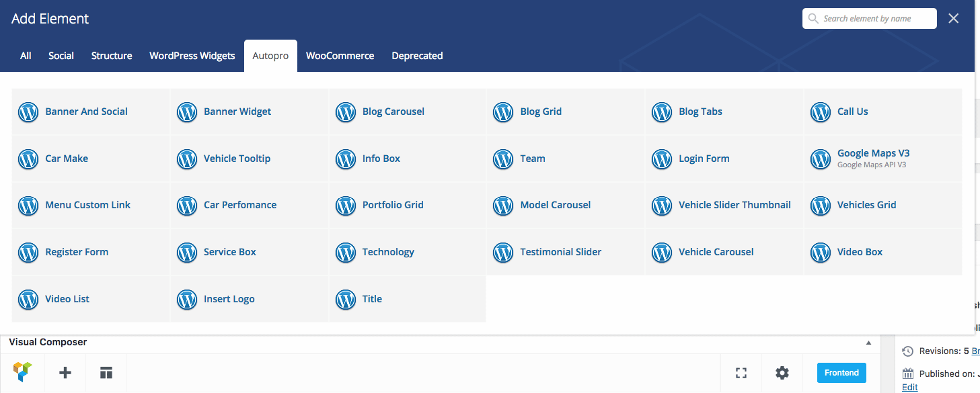Focus the Search element by name field
Screen dimensions: 980x393
click(x=870, y=19)
